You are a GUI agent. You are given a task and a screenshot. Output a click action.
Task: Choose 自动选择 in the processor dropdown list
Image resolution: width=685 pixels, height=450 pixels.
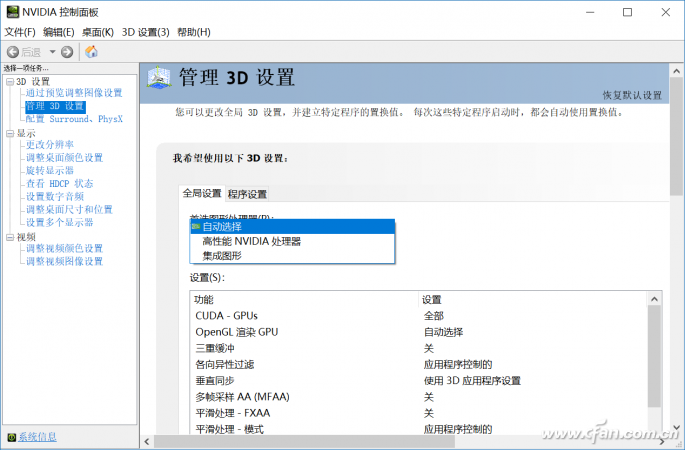click(x=292, y=227)
